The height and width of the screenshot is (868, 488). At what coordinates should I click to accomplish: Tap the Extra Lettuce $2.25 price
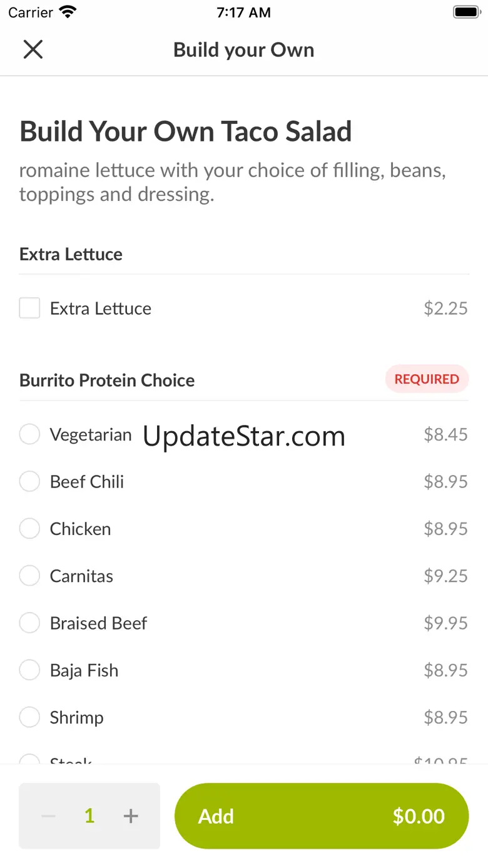445,309
